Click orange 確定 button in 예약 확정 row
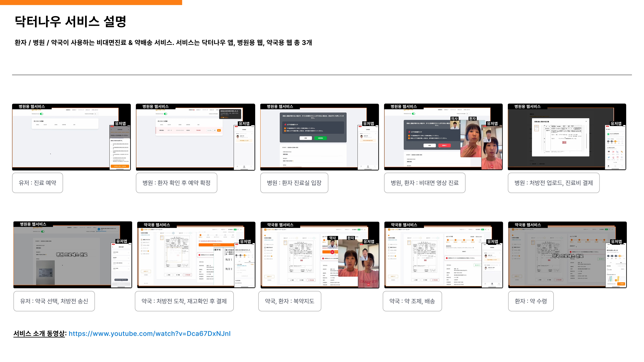 pyautogui.click(x=219, y=130)
